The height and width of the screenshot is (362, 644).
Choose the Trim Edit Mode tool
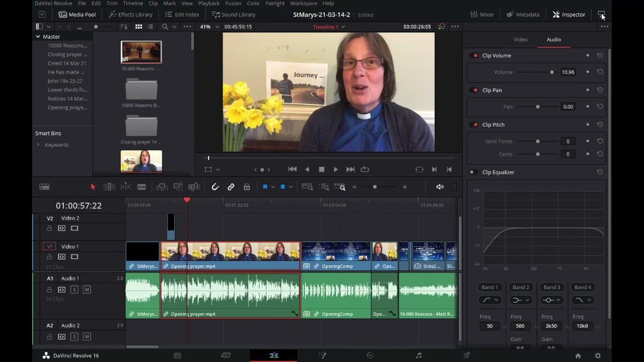coord(109,187)
